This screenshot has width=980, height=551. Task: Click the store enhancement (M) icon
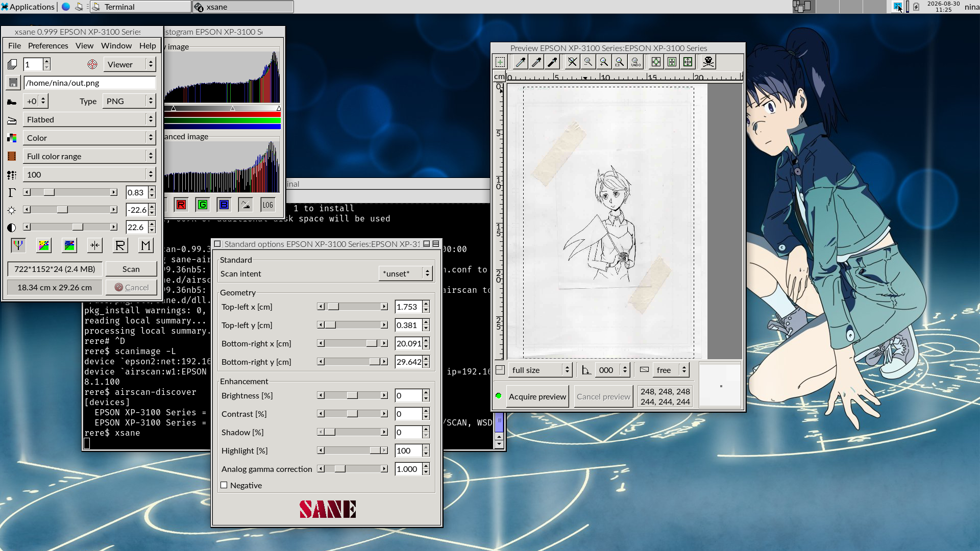point(146,245)
